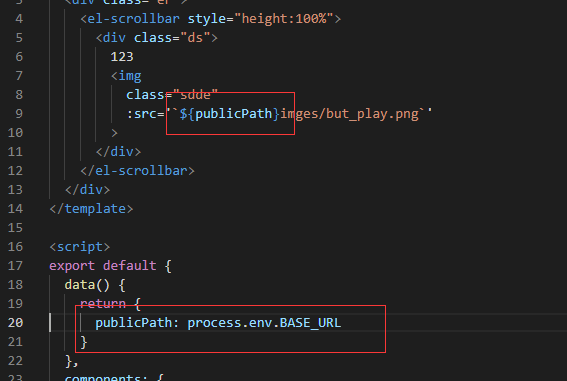Click the 123 text on line 6
This screenshot has height=381, width=567.
122,57
